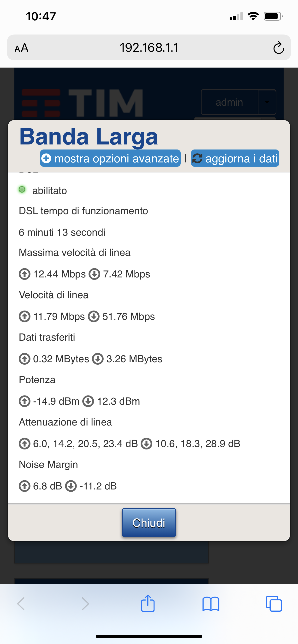Expand mostra opzioni avanzate

[110, 158]
